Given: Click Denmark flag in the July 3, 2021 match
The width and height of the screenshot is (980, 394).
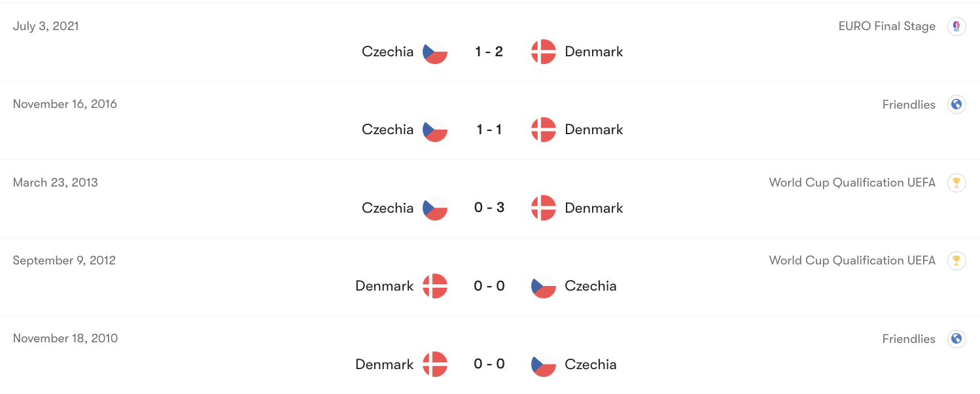Looking at the screenshot, I should (x=543, y=52).
